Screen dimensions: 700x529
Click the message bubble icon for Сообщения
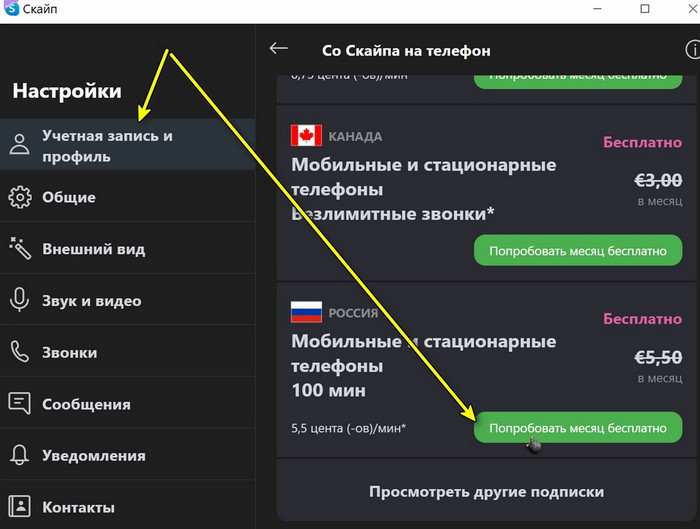20,403
